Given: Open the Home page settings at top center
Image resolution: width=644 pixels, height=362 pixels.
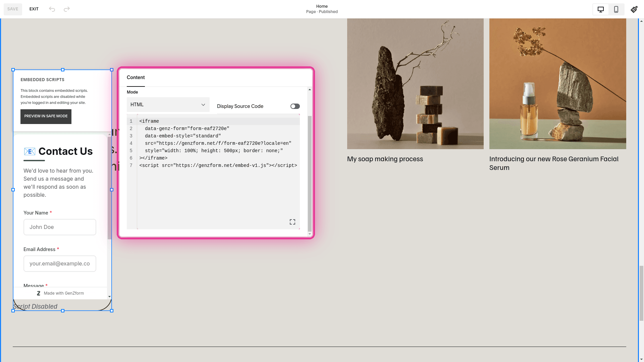Looking at the screenshot, I should (322, 9).
